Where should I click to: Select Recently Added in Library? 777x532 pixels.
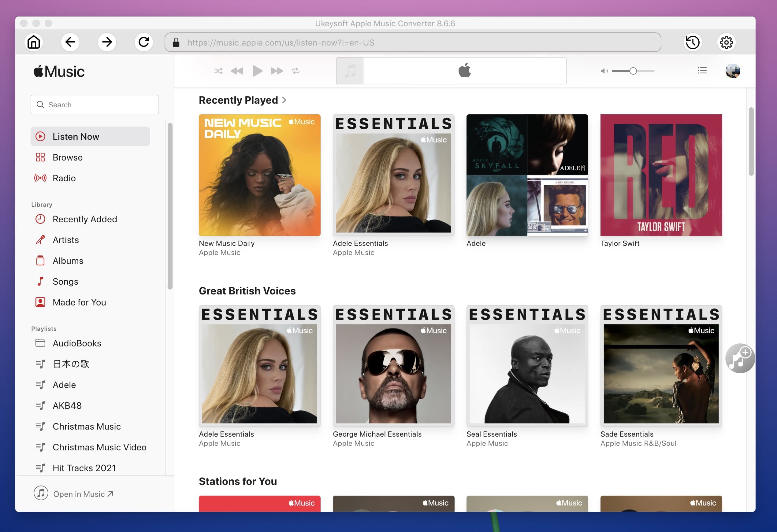click(85, 218)
